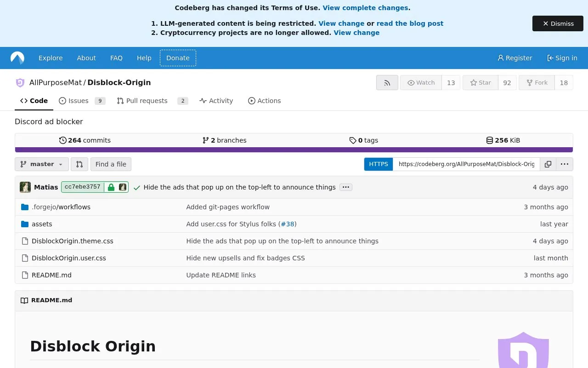The height and width of the screenshot is (368, 588).
Task: Open 'Update README links' commit message
Action: (221, 275)
